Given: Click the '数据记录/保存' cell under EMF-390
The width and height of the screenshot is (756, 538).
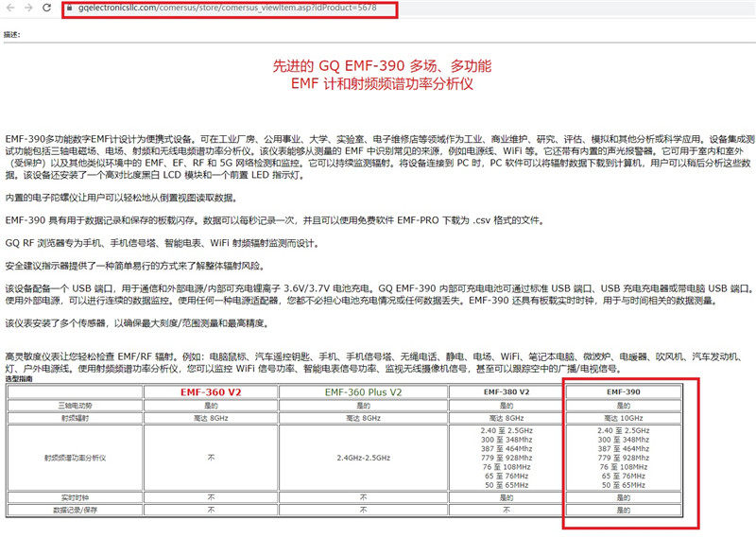Looking at the screenshot, I should point(624,510).
